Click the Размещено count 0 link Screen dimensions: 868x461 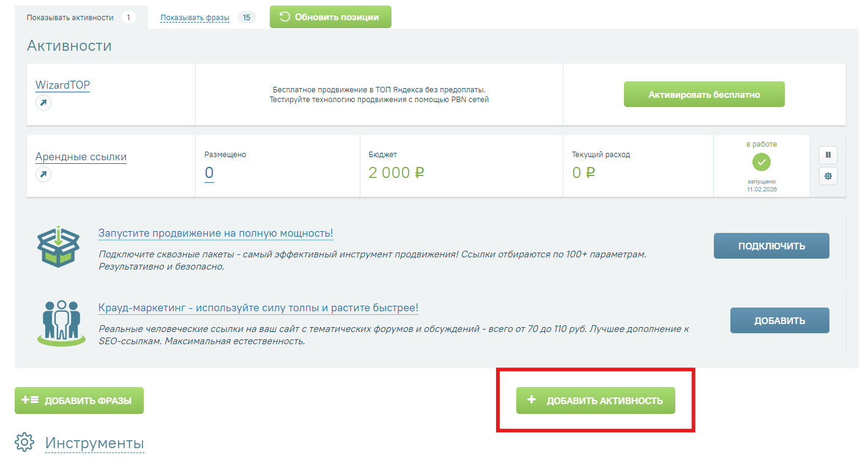tap(209, 173)
